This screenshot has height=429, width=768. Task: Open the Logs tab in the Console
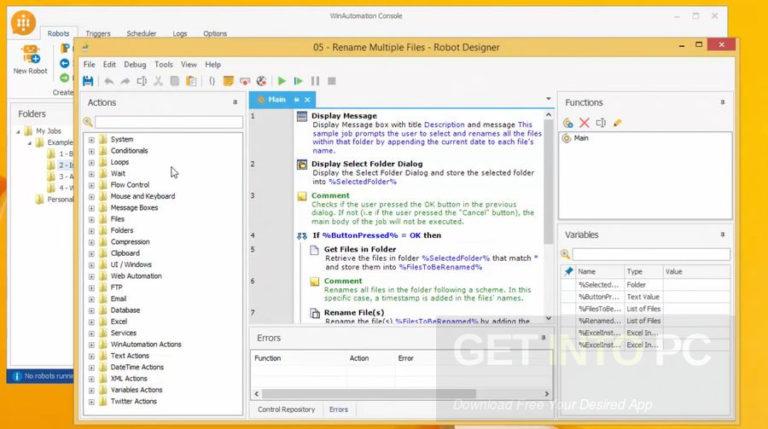180,34
